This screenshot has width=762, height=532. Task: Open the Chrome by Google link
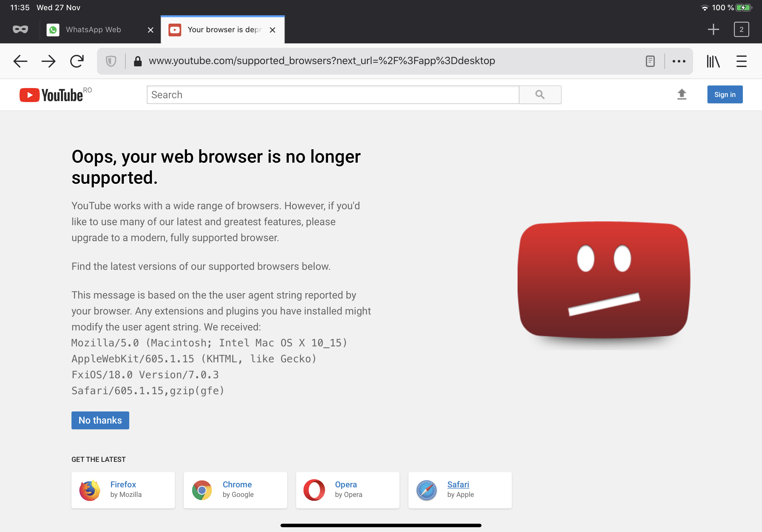(235, 490)
